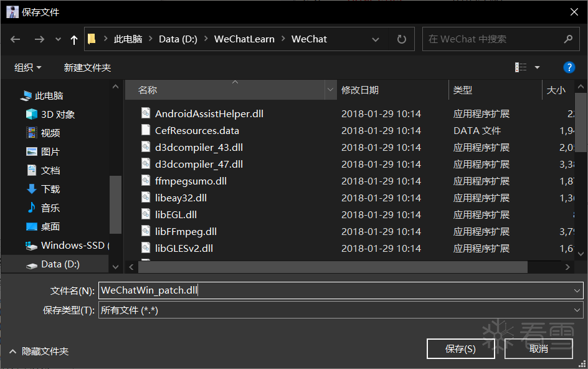This screenshot has width=588, height=369.
Task: Expand address bar history dropdown
Action: [x=376, y=39]
